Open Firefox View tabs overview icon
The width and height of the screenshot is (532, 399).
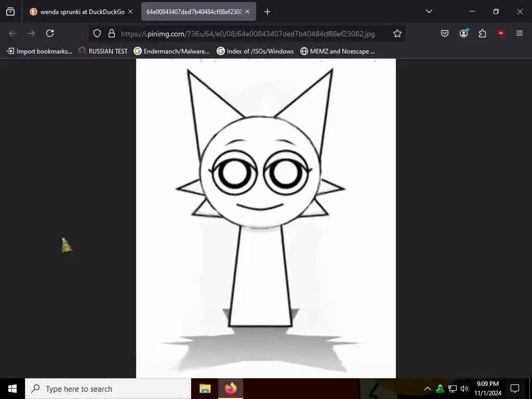point(10,11)
